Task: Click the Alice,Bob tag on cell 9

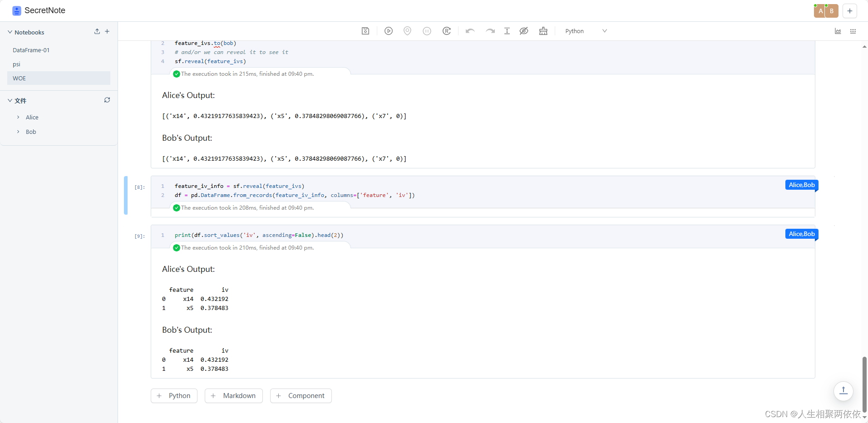Action: pyautogui.click(x=802, y=234)
